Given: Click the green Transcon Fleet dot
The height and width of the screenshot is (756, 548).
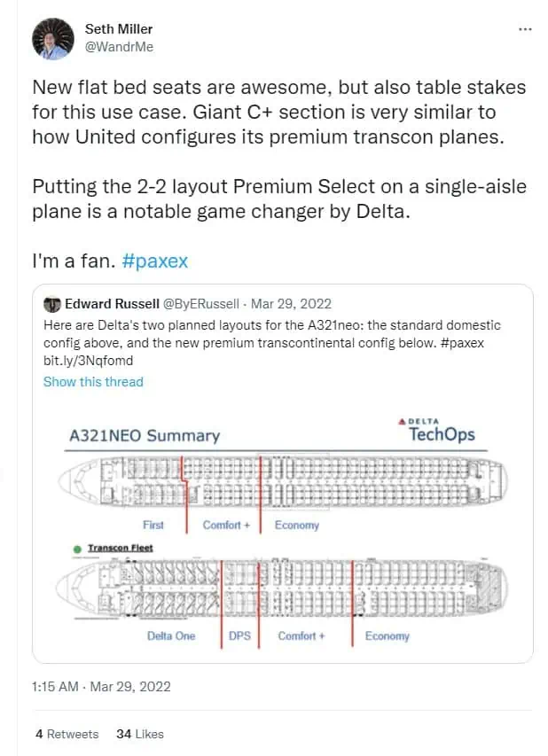Looking at the screenshot, I should [77, 549].
